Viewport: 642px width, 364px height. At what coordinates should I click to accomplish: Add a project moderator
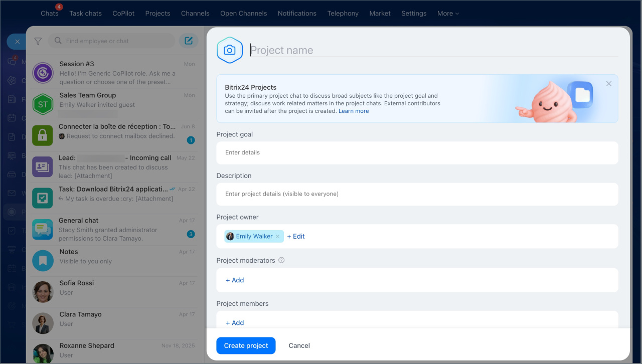(x=235, y=280)
